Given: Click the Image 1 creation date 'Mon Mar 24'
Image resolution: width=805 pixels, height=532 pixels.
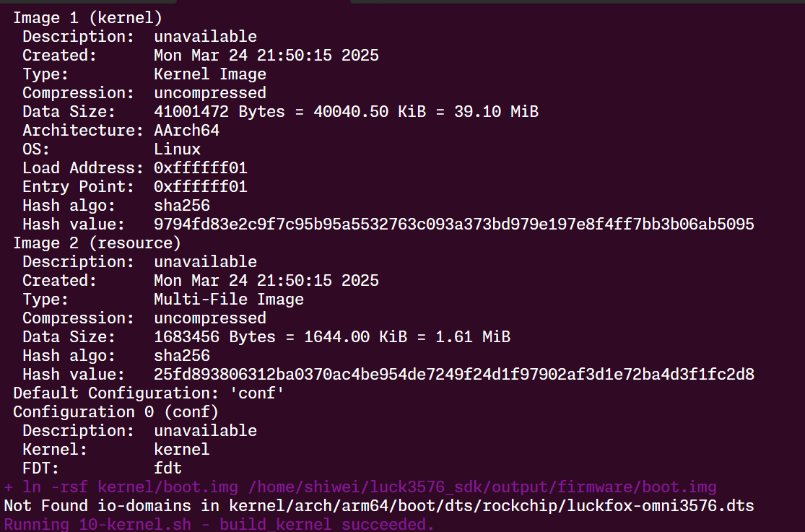Looking at the screenshot, I should point(201,56).
